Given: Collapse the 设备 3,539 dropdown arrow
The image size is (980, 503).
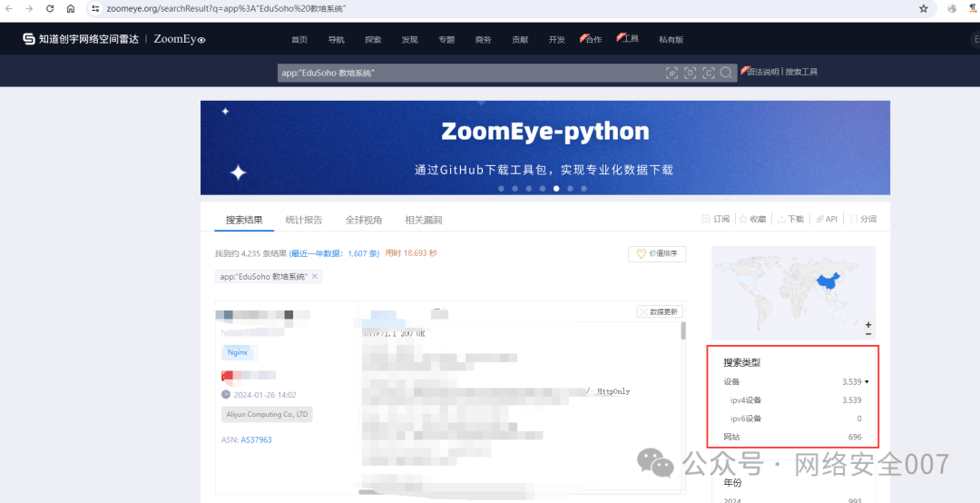Looking at the screenshot, I should click(867, 381).
